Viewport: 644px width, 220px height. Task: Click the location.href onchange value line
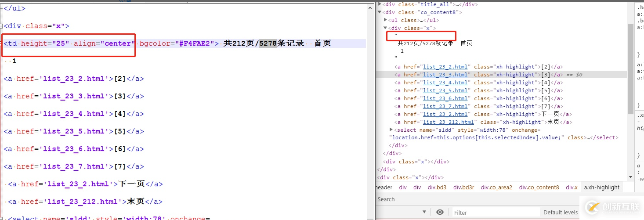point(503,137)
